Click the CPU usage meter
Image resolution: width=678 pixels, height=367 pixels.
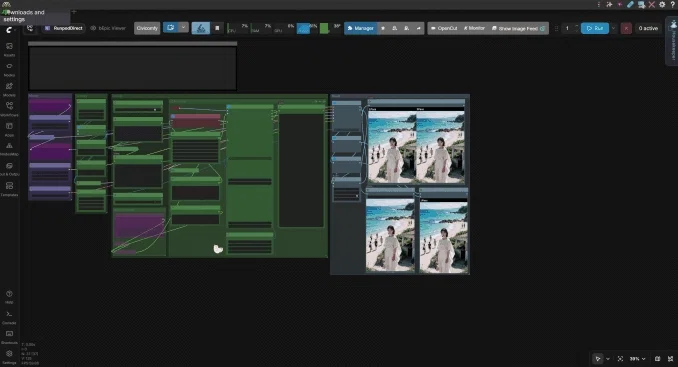click(x=238, y=28)
